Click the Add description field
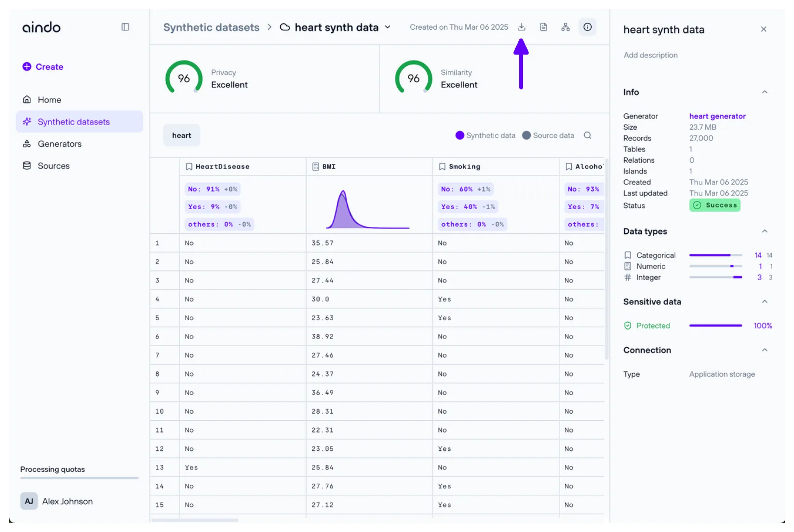This screenshot has width=794, height=532. 650,55
